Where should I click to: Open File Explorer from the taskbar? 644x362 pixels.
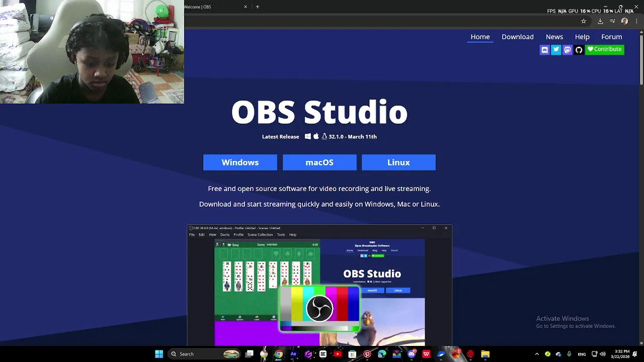point(486,354)
